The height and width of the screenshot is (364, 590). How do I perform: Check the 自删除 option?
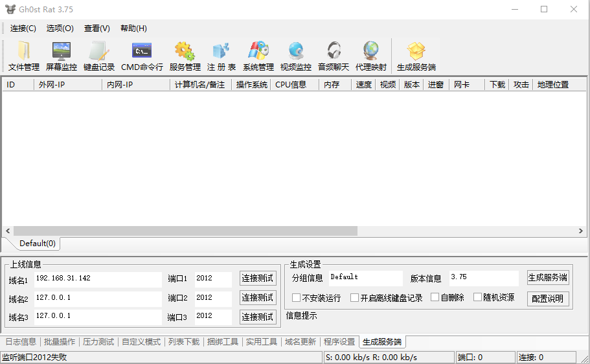point(435,297)
